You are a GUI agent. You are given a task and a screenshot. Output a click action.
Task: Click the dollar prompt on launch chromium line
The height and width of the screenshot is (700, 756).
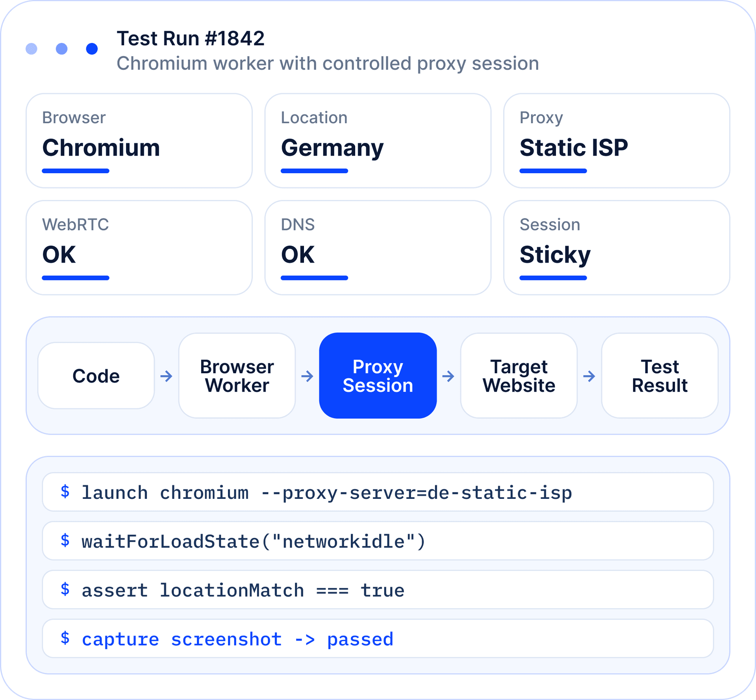[65, 492]
